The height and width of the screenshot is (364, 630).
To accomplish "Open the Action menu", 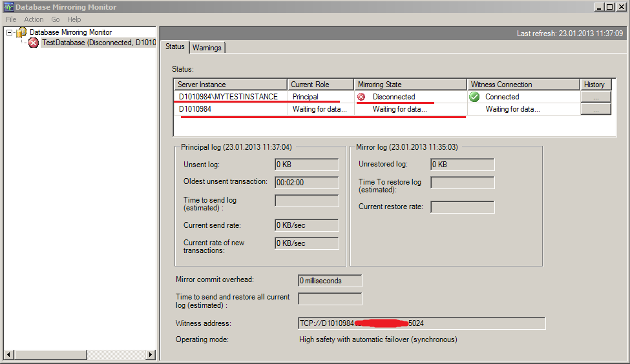I will 34,19.
